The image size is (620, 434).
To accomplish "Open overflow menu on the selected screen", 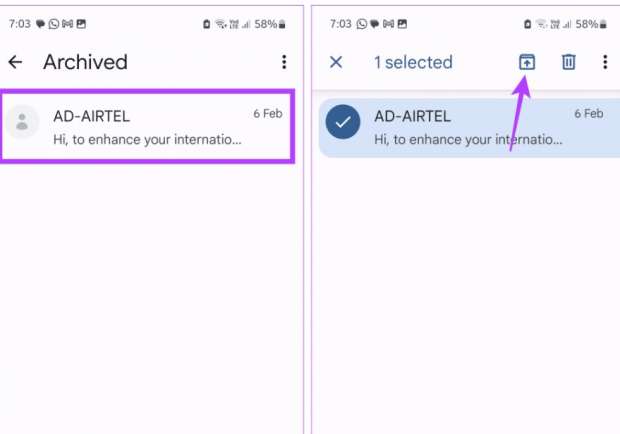I will tap(605, 62).
